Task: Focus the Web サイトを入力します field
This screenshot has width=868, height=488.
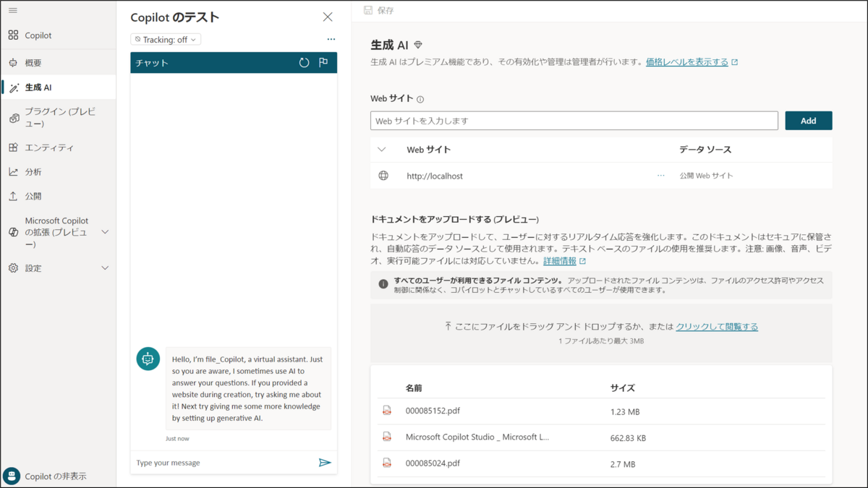Action: point(574,121)
